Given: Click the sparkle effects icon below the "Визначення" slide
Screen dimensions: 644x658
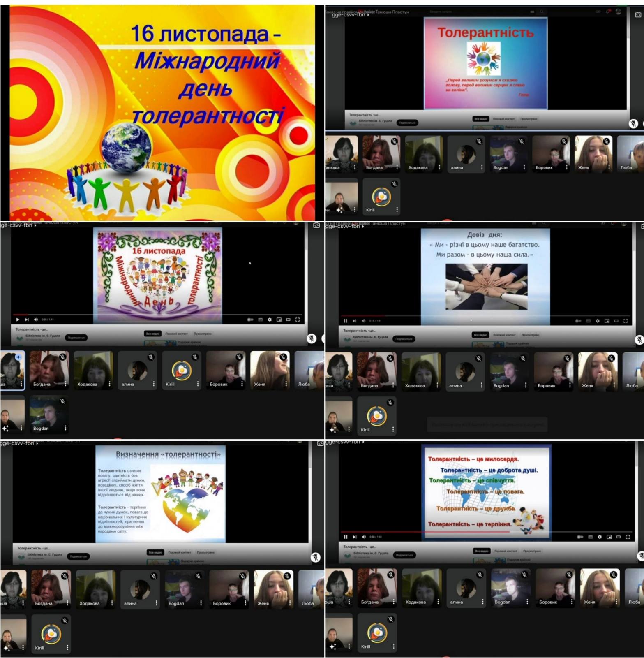Looking at the screenshot, I should (7, 648).
